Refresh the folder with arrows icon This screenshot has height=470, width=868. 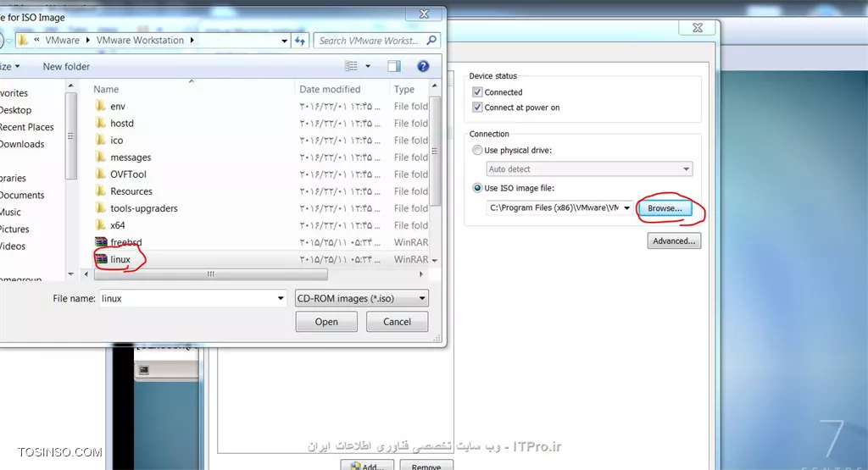[x=300, y=41]
